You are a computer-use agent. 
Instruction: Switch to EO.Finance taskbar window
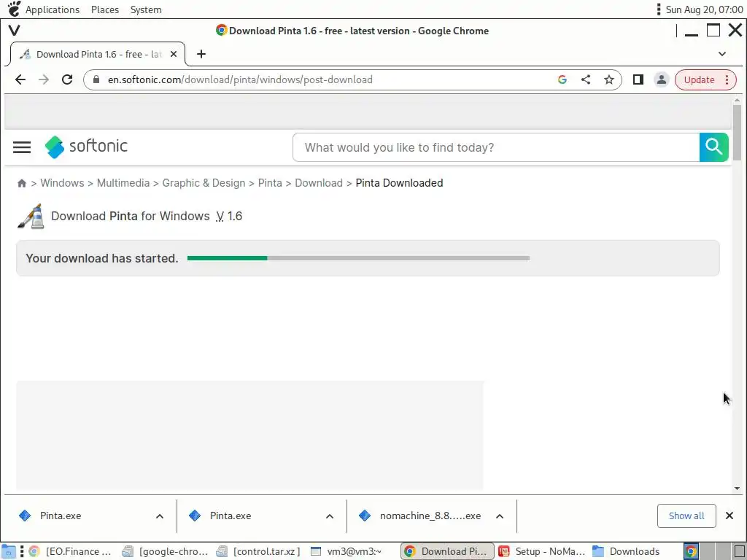(70, 551)
